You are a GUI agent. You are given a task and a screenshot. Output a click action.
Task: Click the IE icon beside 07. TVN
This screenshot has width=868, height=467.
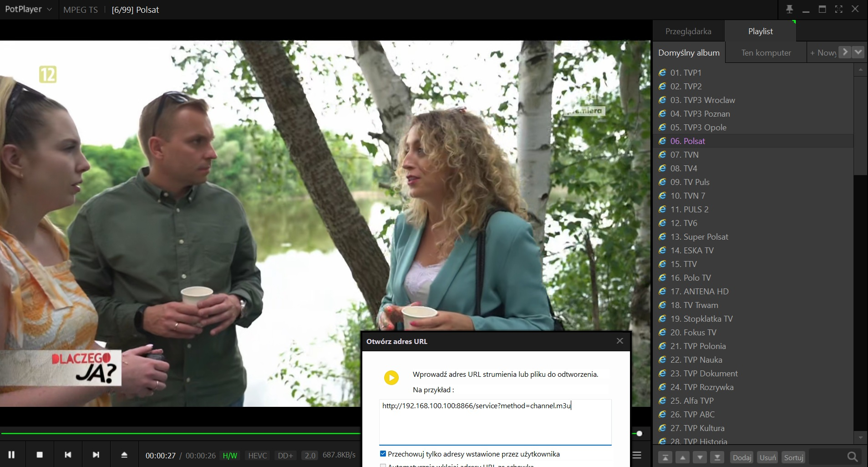pos(663,154)
